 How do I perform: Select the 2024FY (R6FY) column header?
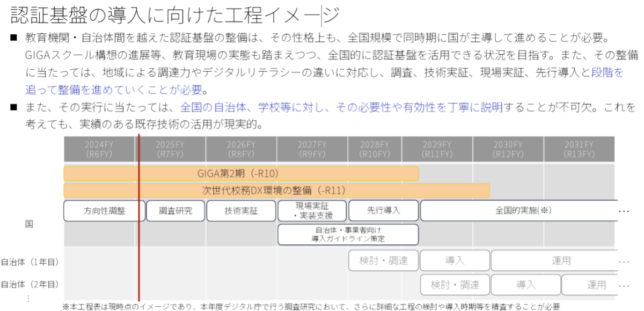pyautogui.click(x=99, y=149)
